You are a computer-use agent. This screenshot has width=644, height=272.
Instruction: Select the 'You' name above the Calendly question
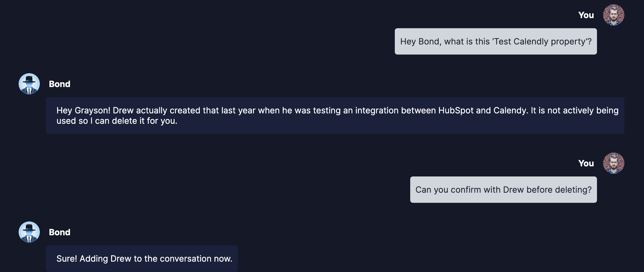pyautogui.click(x=586, y=15)
